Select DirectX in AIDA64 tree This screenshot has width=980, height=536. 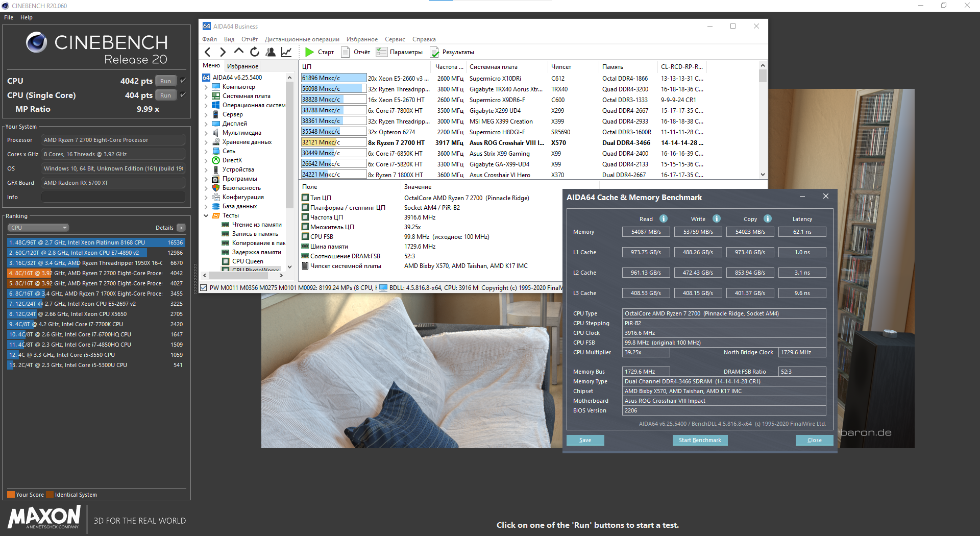pyautogui.click(x=232, y=160)
